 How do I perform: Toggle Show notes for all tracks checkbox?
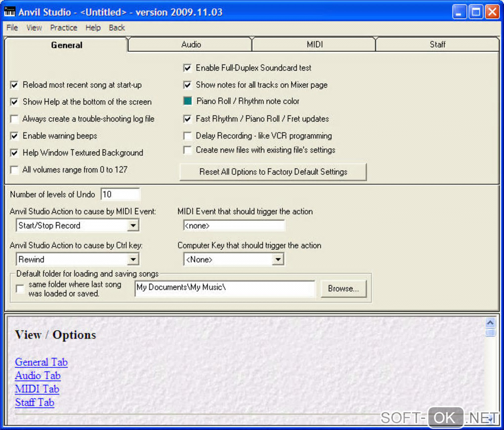187,85
